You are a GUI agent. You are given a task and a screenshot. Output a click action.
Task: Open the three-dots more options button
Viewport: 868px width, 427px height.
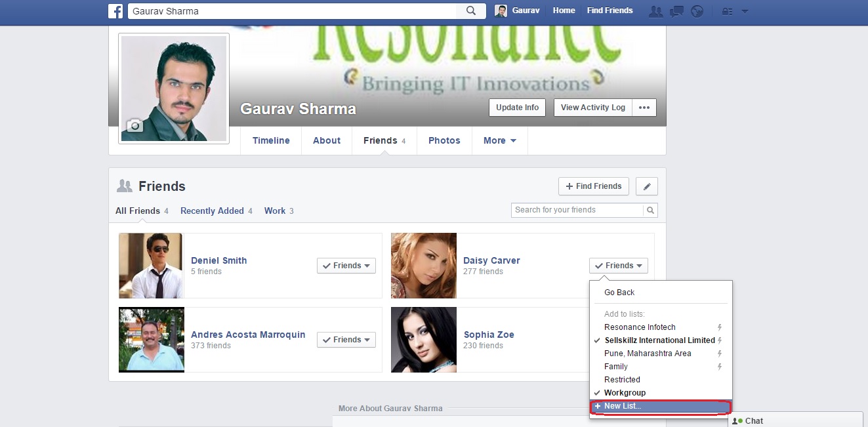coord(644,108)
